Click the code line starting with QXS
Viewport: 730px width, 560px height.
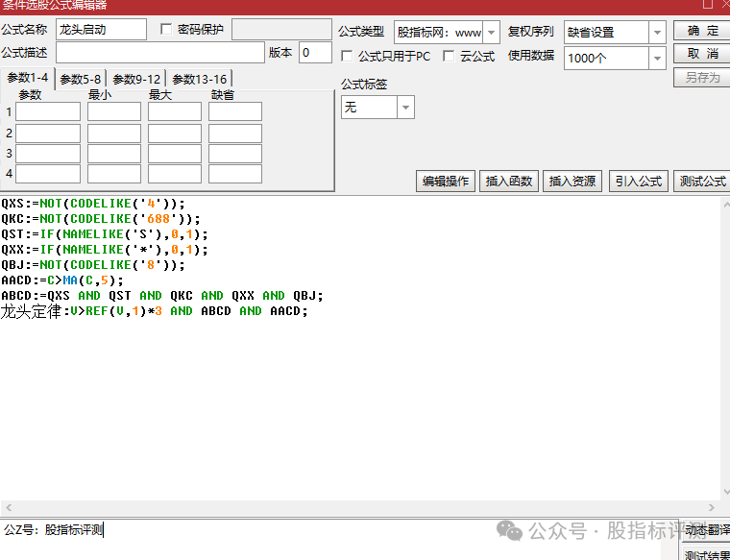[93, 204]
